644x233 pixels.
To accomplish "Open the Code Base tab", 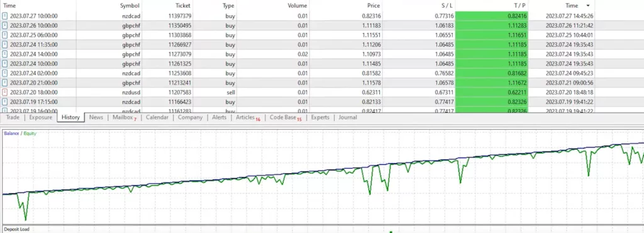I will click(x=285, y=118).
